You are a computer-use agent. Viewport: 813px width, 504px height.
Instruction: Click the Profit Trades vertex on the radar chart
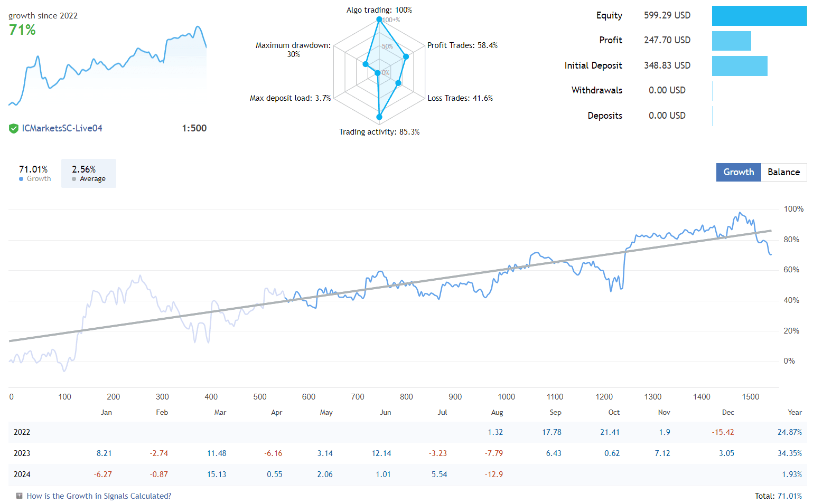coord(406,56)
